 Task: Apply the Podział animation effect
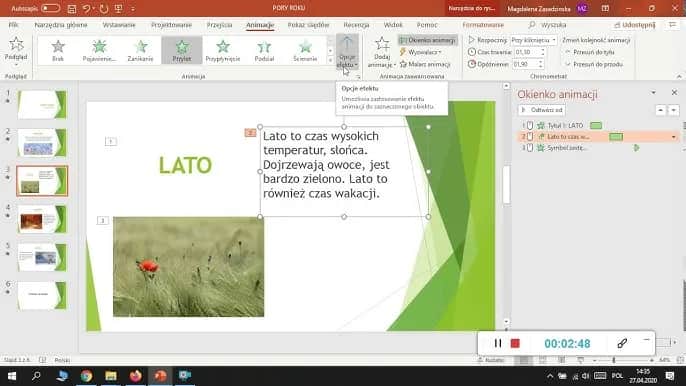pyautogui.click(x=264, y=50)
